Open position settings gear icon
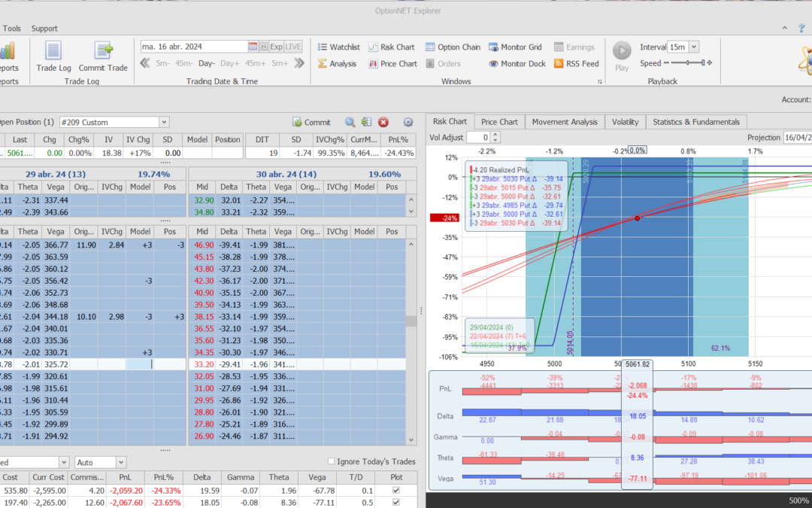 coord(408,122)
